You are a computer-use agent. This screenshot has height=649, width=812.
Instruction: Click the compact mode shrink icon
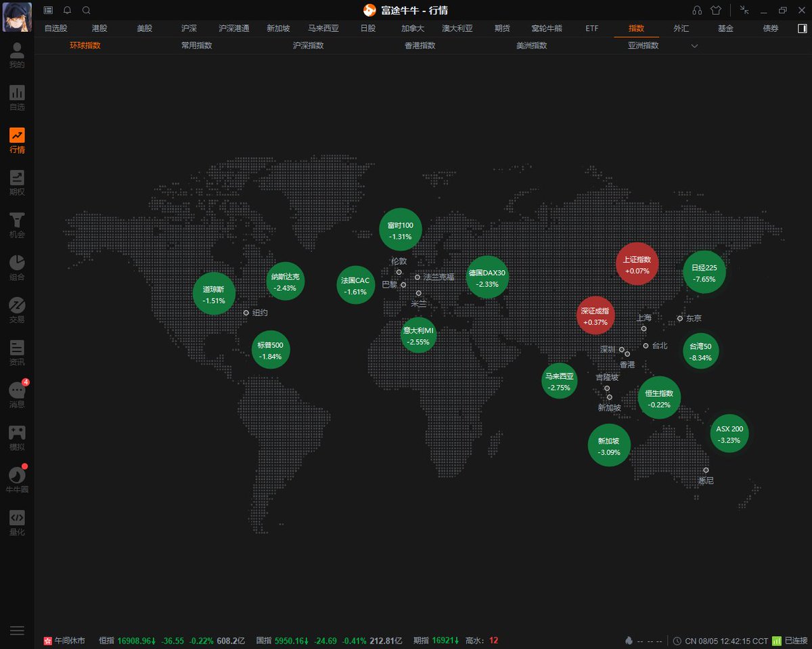click(744, 9)
